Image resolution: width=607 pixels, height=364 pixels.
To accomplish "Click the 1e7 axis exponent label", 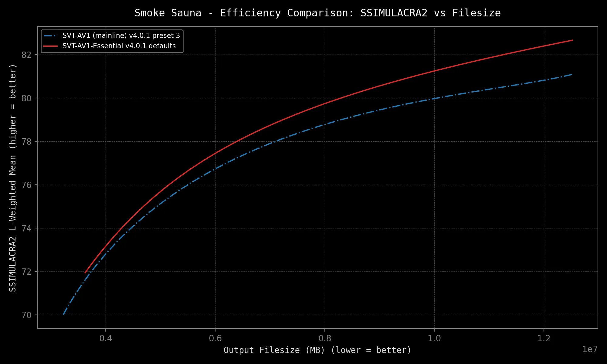I will click(x=590, y=349).
